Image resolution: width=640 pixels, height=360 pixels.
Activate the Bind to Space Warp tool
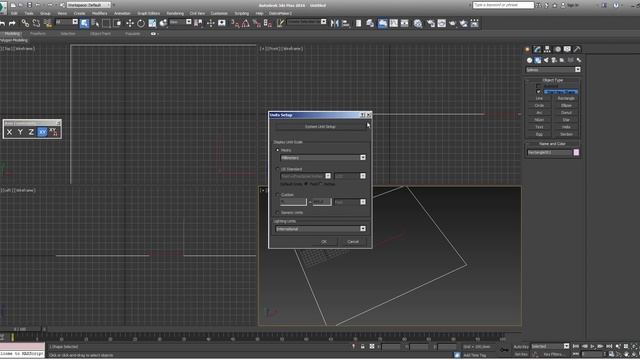click(48, 23)
